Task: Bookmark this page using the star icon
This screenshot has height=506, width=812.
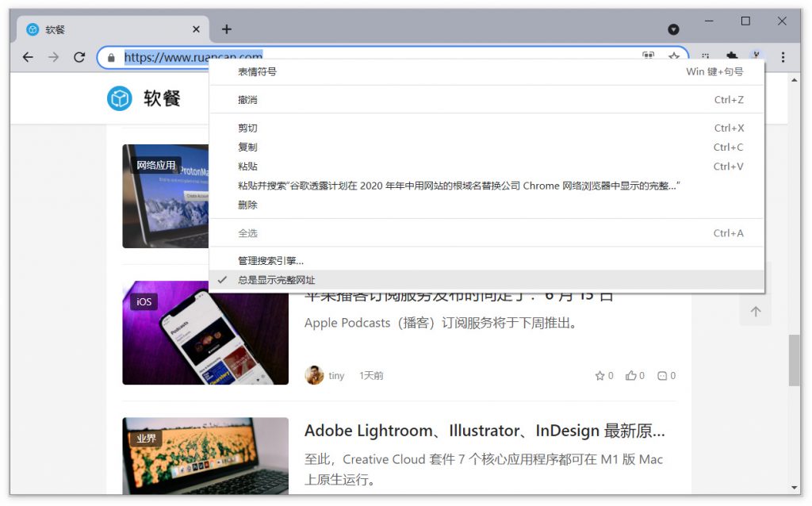Action: coord(674,57)
